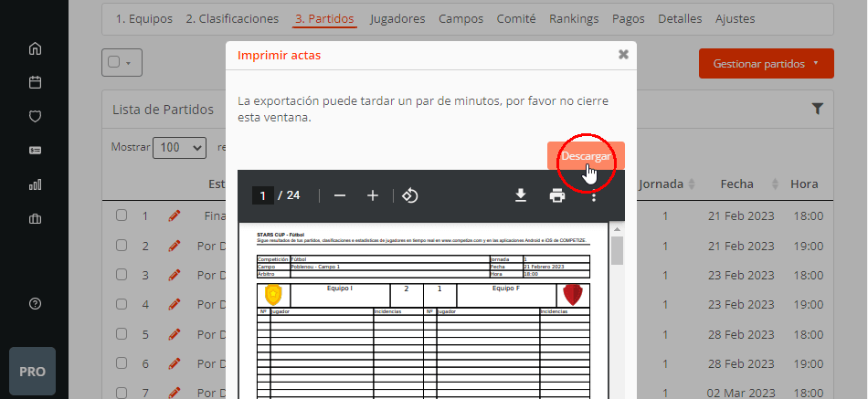The width and height of the screenshot is (868, 399).
Task: Open the help question mark icon
Action: (x=35, y=304)
